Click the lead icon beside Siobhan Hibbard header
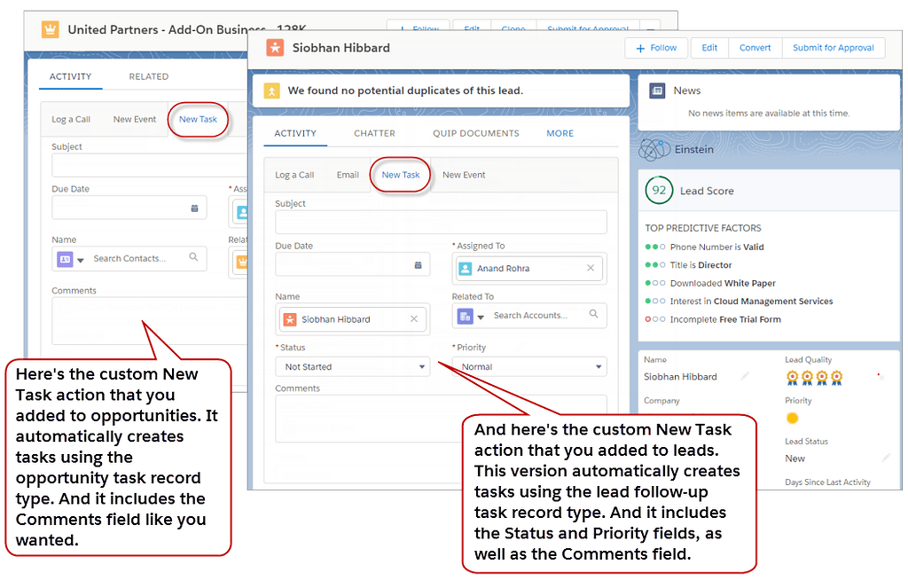 click(273, 48)
